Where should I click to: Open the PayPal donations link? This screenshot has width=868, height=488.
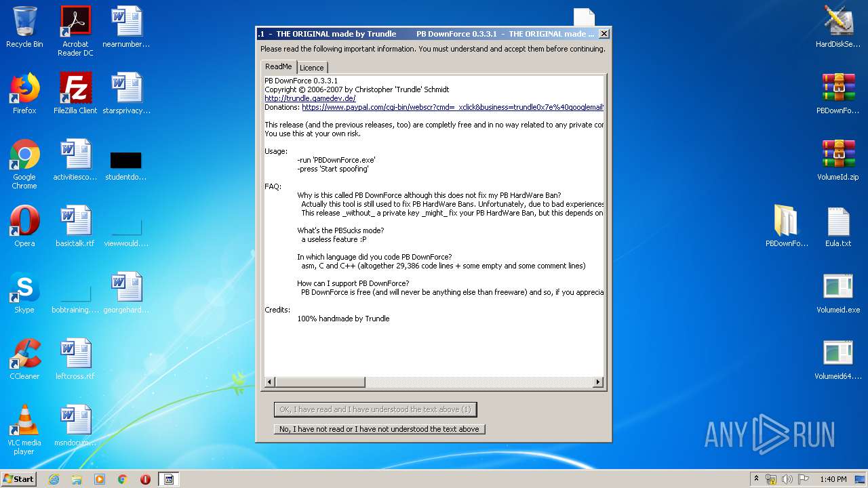tap(452, 107)
